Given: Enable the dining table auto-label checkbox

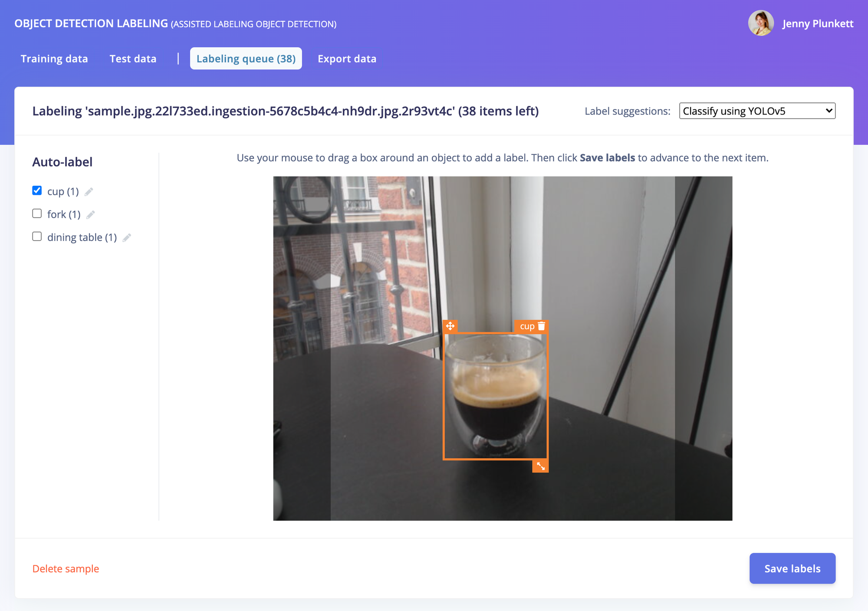Looking at the screenshot, I should tap(37, 237).
